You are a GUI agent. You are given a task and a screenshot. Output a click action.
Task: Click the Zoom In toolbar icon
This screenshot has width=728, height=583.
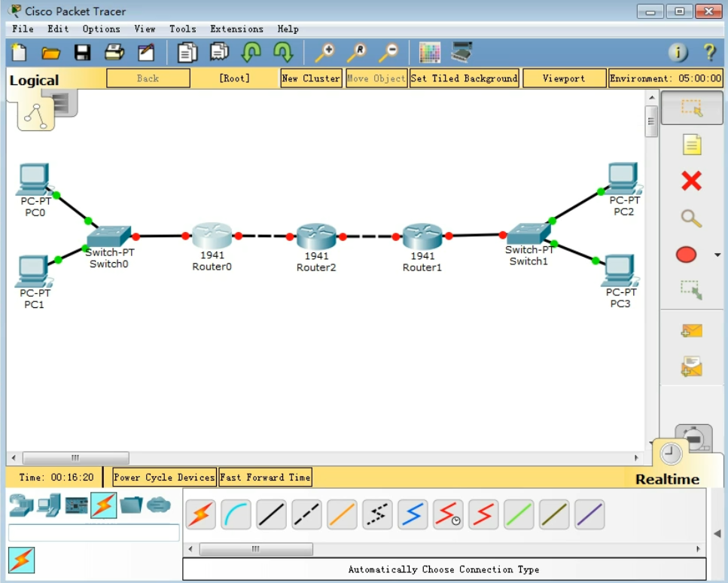(324, 52)
